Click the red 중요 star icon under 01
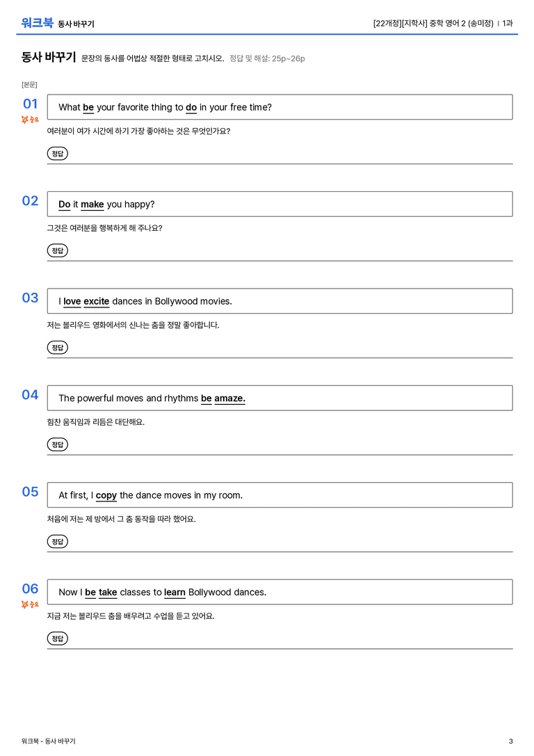Screen dimensions: 534x756 [x=30, y=120]
